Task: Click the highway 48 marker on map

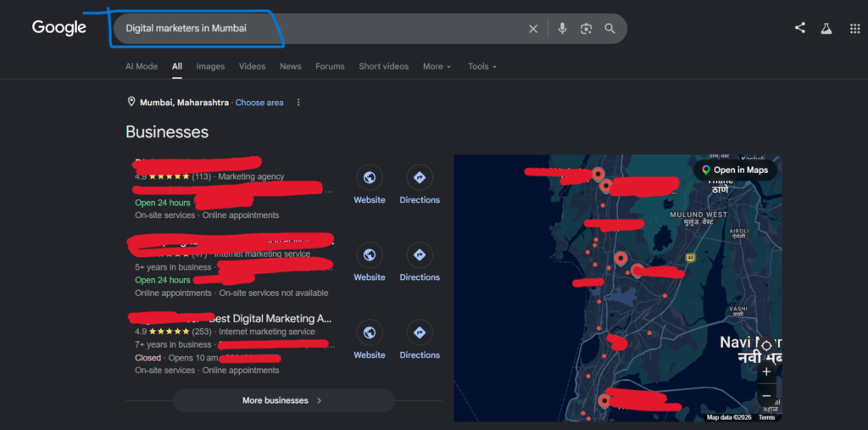Action: tap(690, 258)
